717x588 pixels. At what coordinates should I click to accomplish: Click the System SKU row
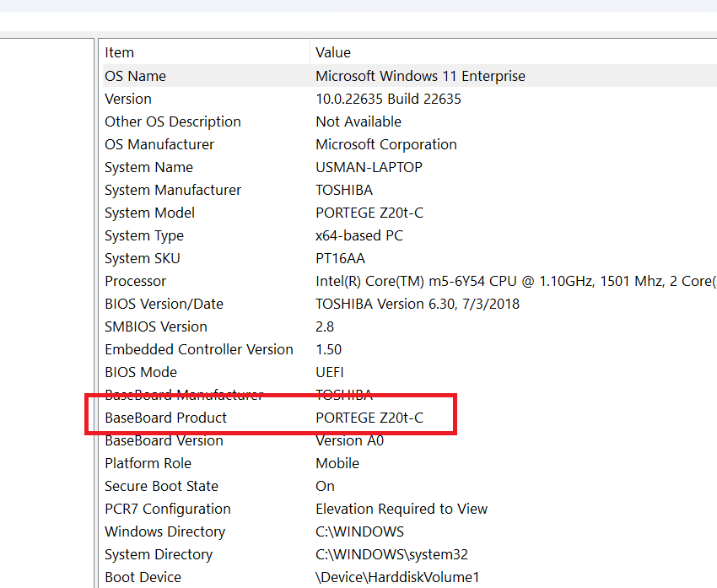click(143, 258)
